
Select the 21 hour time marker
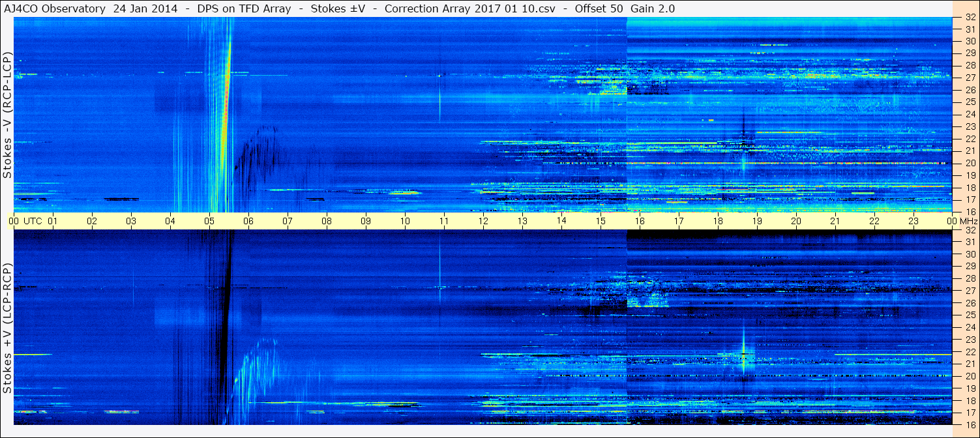835,221
